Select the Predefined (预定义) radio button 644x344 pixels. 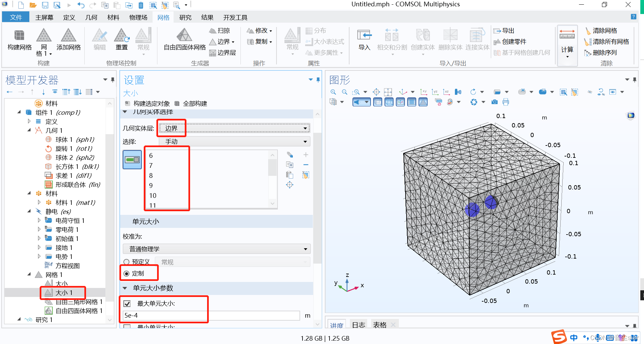click(x=126, y=262)
